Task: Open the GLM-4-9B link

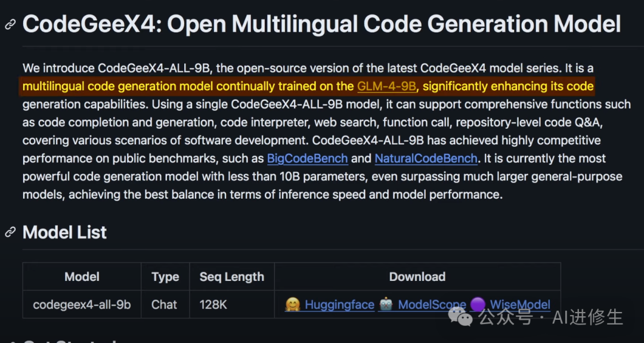Action: (x=386, y=86)
